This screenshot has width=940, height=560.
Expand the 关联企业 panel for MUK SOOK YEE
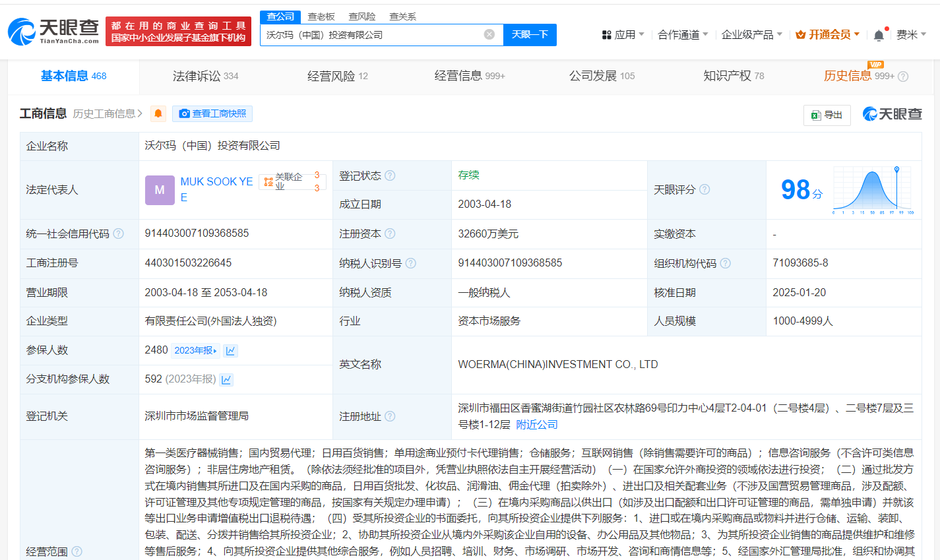click(x=293, y=181)
